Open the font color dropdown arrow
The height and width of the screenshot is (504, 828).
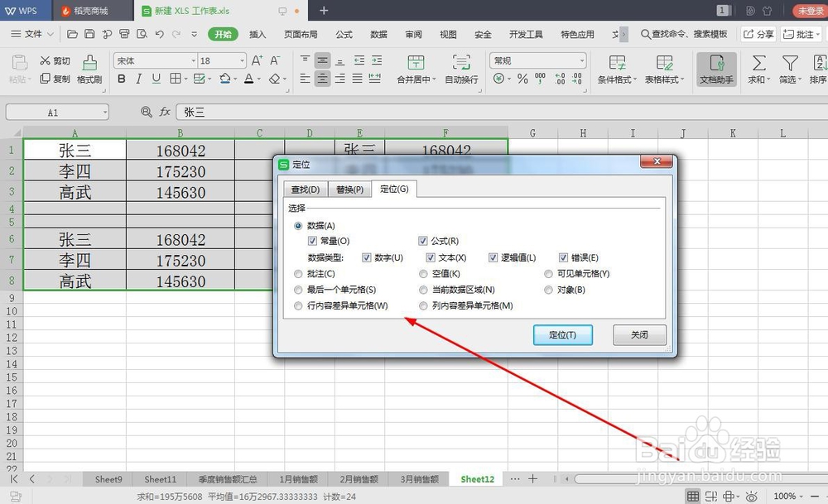258,79
